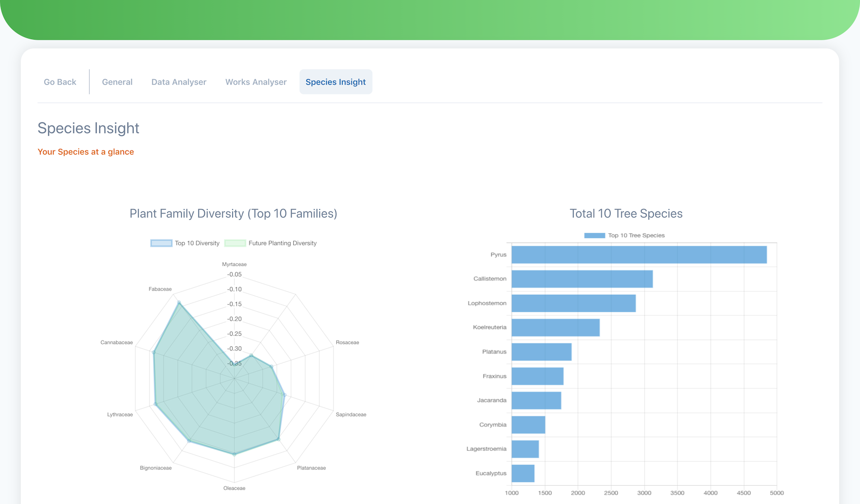Click the Lagerstroemia bar

[x=525, y=449]
